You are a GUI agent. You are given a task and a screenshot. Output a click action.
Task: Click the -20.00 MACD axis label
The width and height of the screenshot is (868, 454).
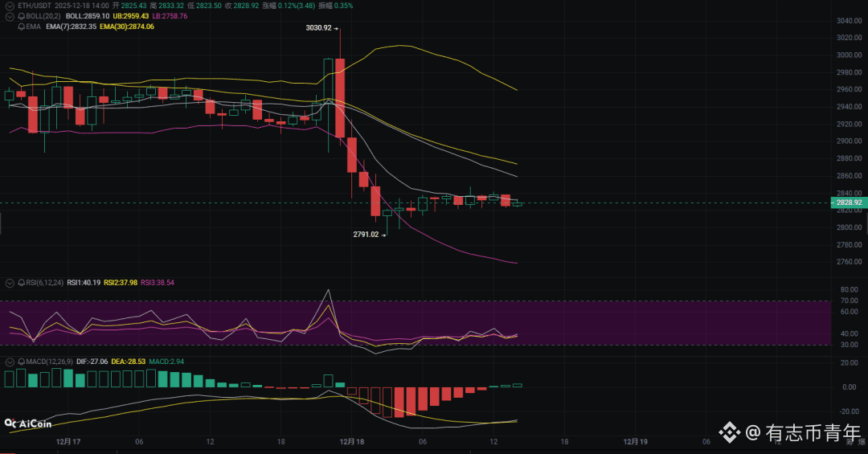pos(850,411)
